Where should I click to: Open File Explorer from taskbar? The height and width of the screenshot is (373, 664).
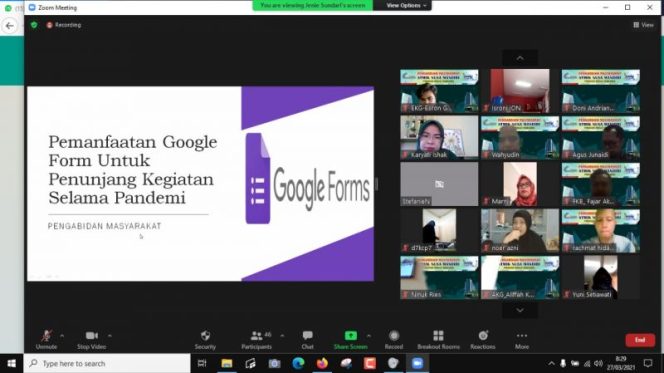tap(227, 363)
